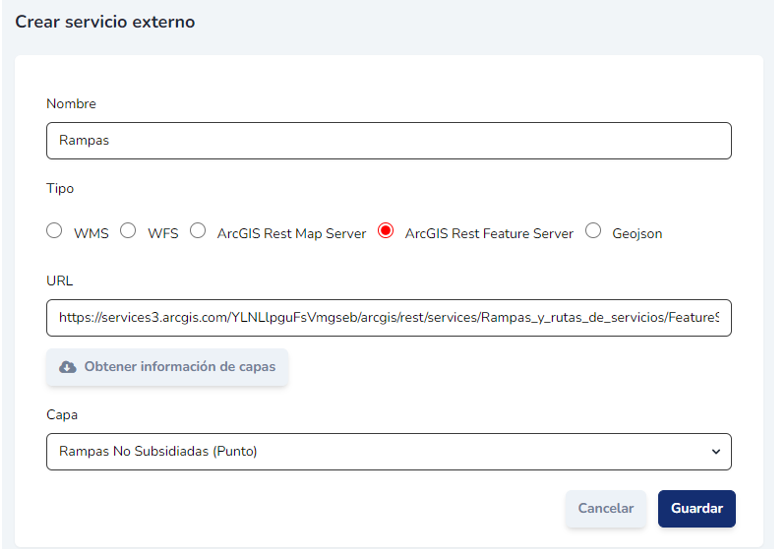Select the WMS radio button
This screenshot has width=774, height=549.
coord(54,231)
